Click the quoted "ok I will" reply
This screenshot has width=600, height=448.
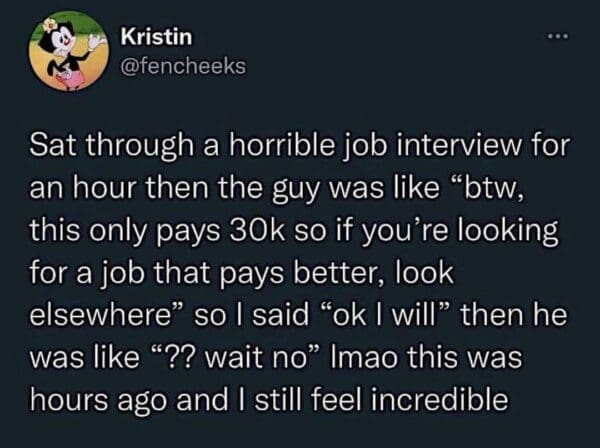pyautogui.click(x=384, y=314)
